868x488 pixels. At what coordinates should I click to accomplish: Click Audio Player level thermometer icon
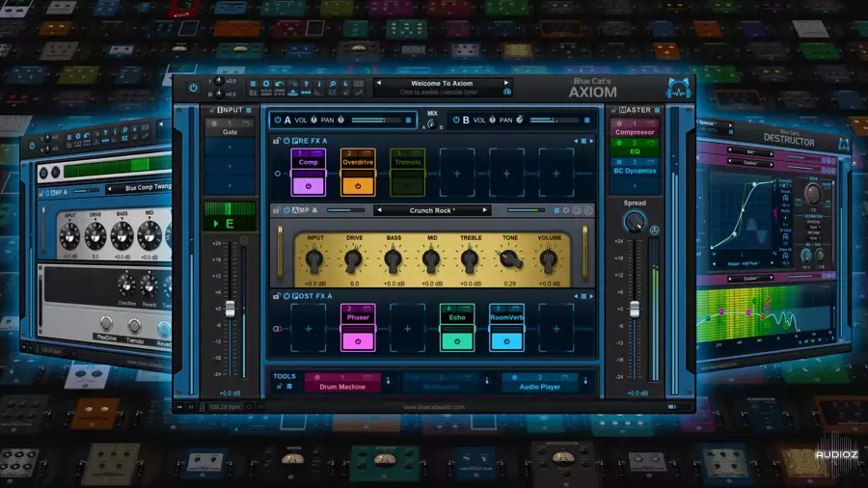pyautogui.click(x=585, y=381)
